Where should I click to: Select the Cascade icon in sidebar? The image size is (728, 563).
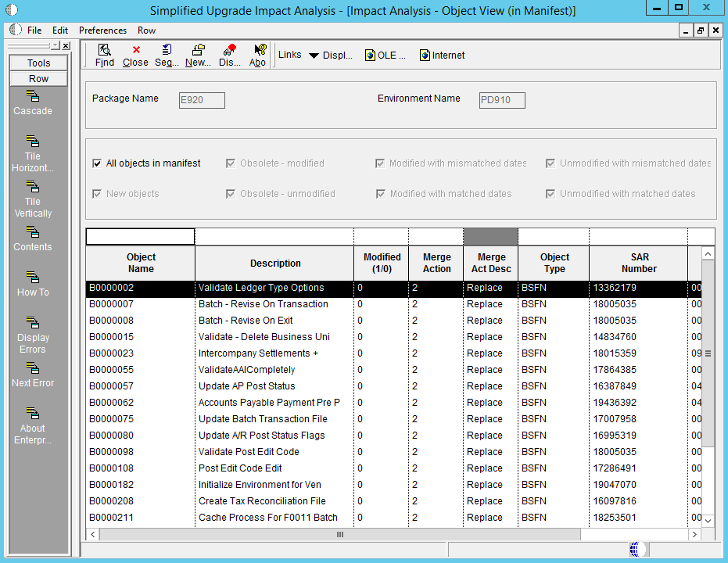pyautogui.click(x=33, y=96)
